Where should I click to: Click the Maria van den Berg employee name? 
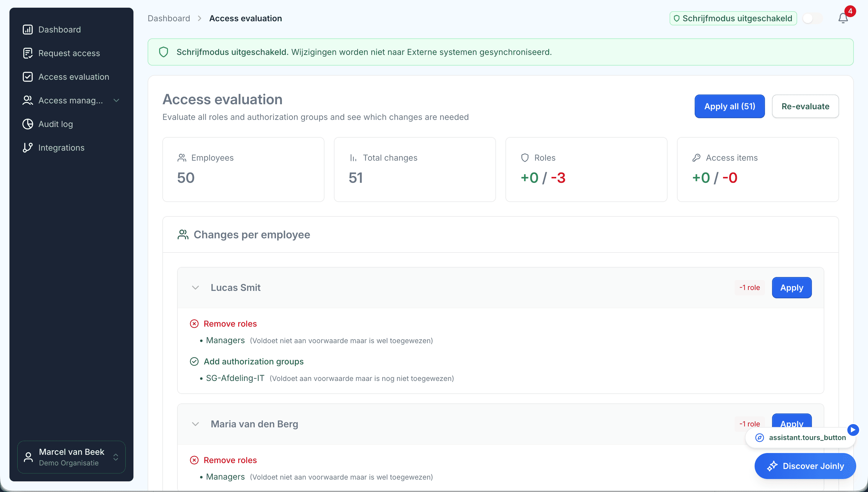tap(254, 424)
